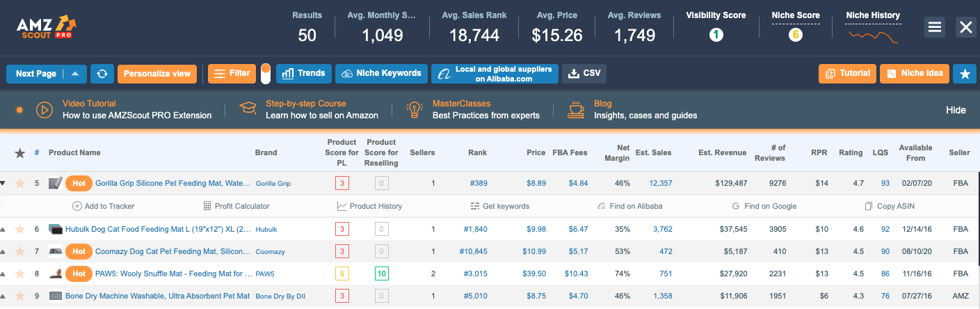
Task: Open the Profit Calculator
Action: point(236,206)
